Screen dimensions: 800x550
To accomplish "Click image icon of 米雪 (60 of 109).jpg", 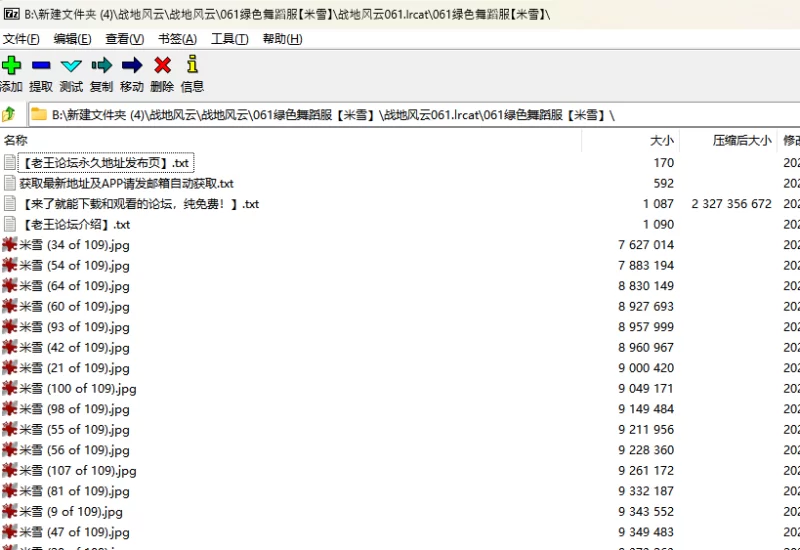I will (x=10, y=306).
